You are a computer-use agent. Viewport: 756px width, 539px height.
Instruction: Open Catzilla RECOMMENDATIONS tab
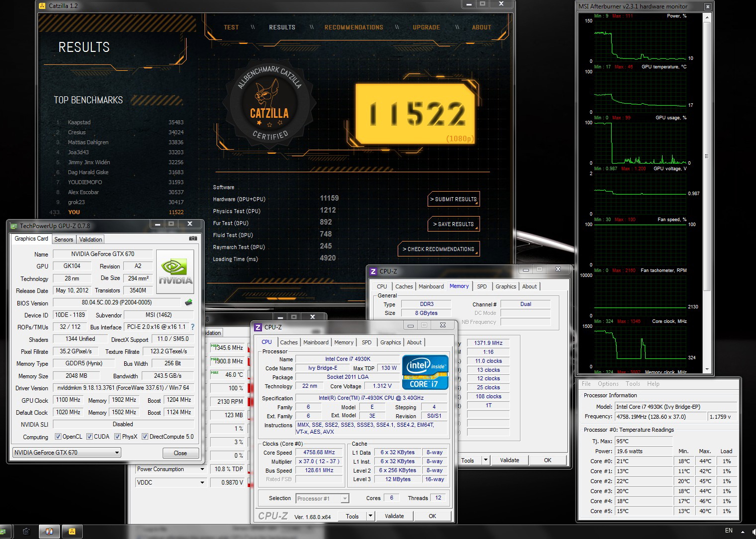pyautogui.click(x=354, y=27)
